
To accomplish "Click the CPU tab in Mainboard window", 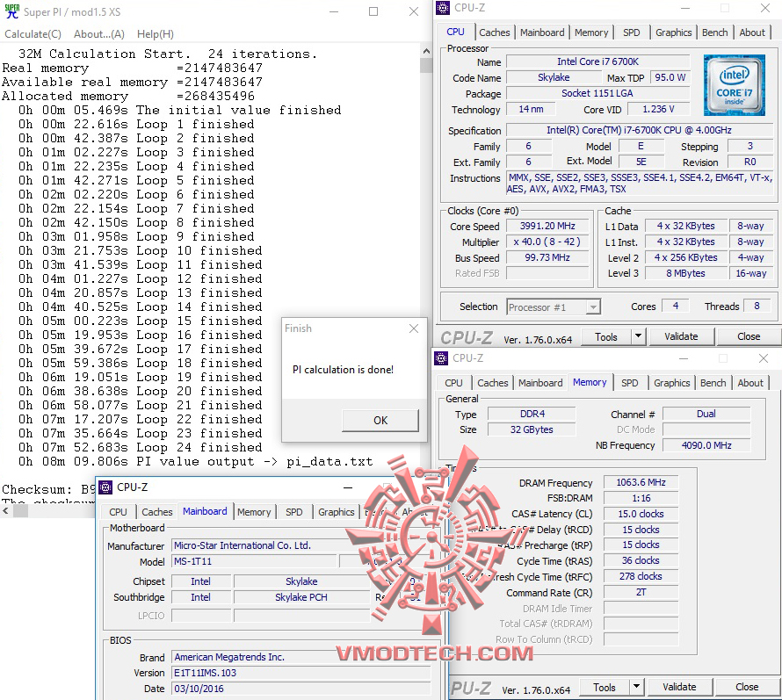I will [118, 511].
